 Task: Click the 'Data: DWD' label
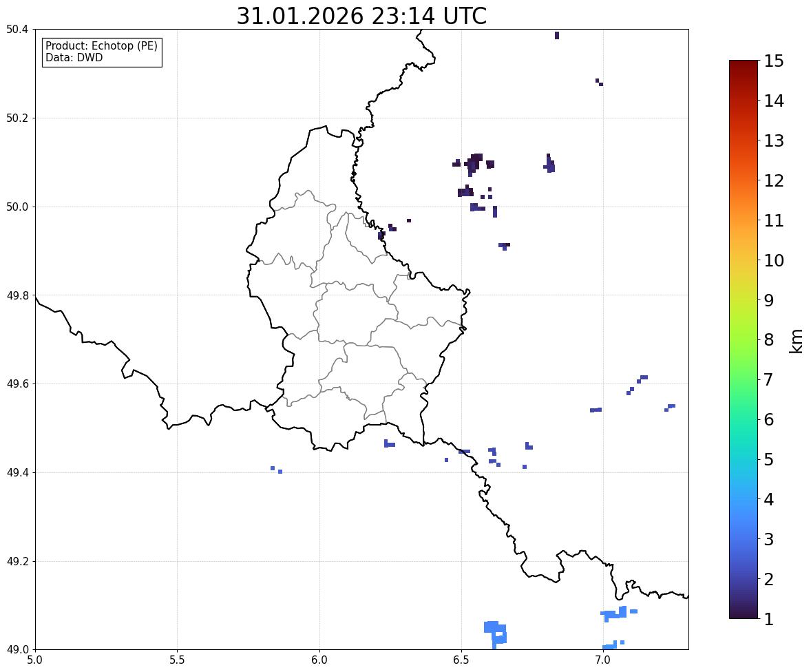coord(74,57)
